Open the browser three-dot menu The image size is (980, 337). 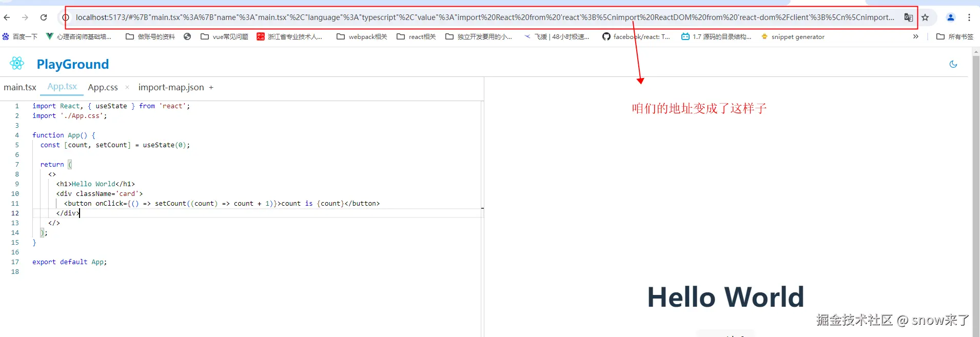tap(969, 17)
